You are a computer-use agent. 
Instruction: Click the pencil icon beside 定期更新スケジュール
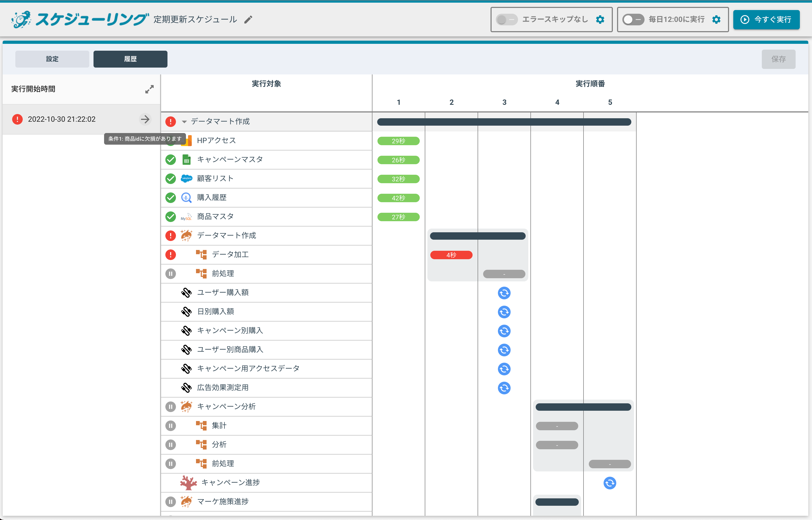(248, 19)
